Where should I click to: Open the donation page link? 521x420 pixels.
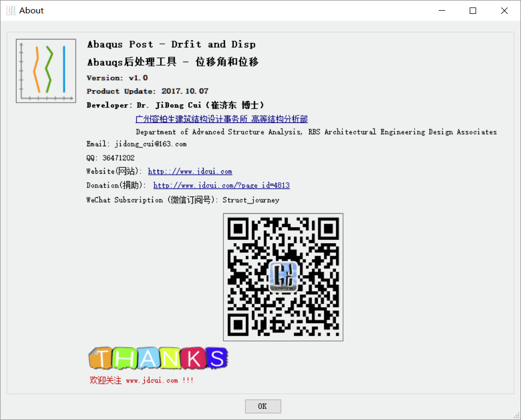pos(221,185)
